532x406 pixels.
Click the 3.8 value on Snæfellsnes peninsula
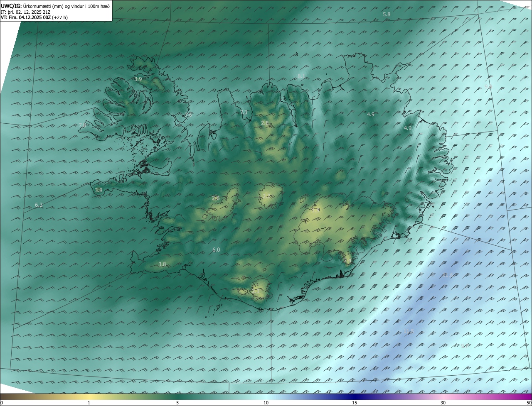[x=99, y=190]
